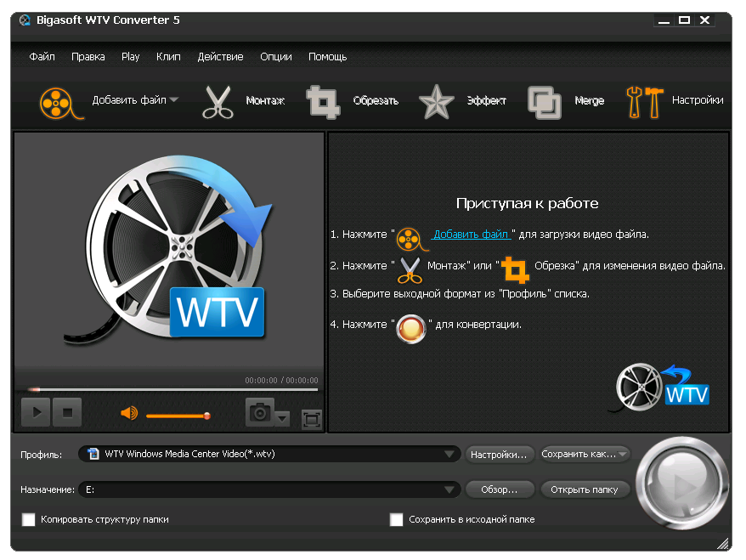Open Настройки from the toolbar
Image resolution: width=746 pixels, height=560 pixels.
pos(646,100)
